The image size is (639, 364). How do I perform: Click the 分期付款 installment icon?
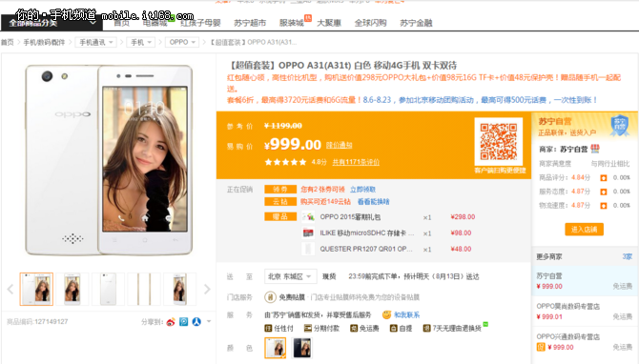(308, 328)
